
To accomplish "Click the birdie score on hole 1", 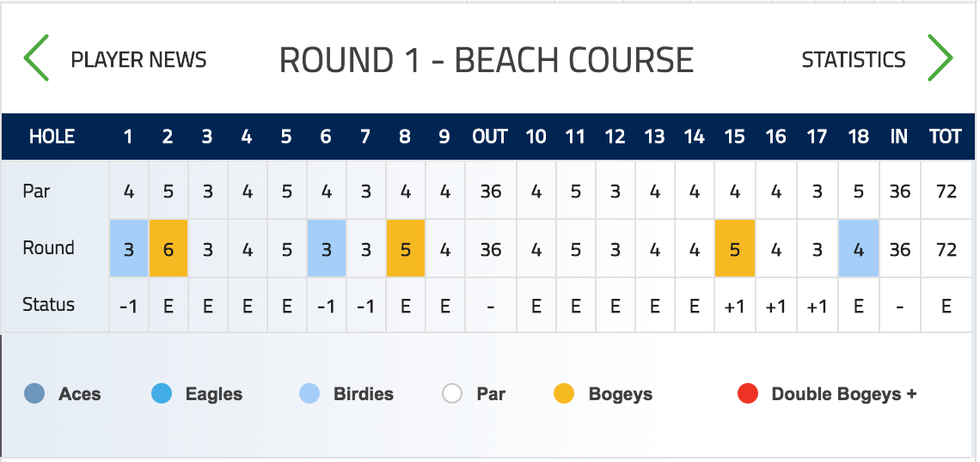I will [129, 248].
